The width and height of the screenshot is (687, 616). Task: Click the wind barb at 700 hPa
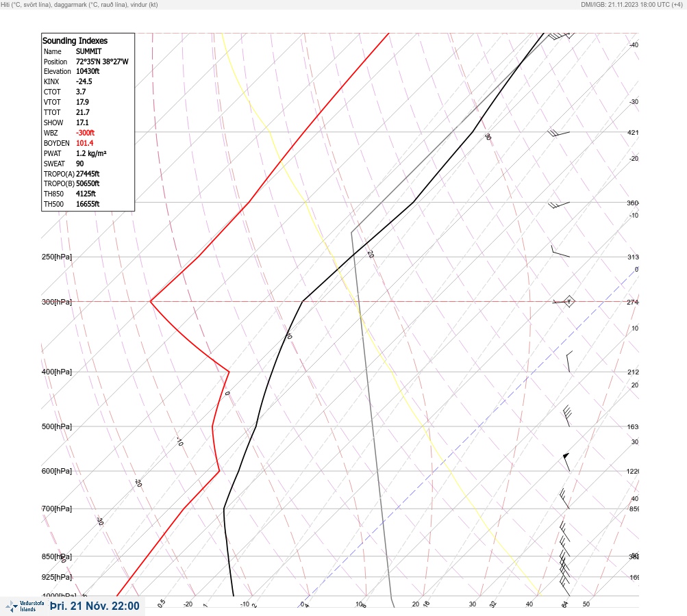[x=564, y=499]
